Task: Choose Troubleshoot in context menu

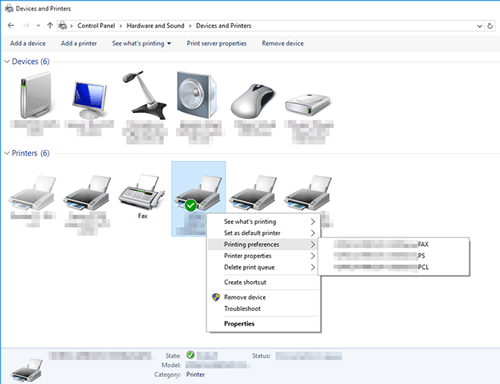Action: pos(263,309)
